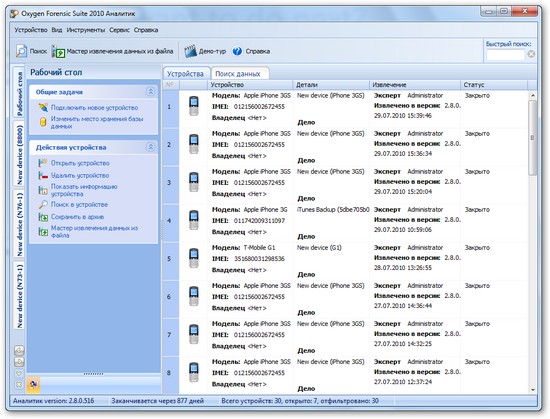Click 'Заканчивается через 877 дней' status text
The height and width of the screenshot is (419, 550).
157,401
